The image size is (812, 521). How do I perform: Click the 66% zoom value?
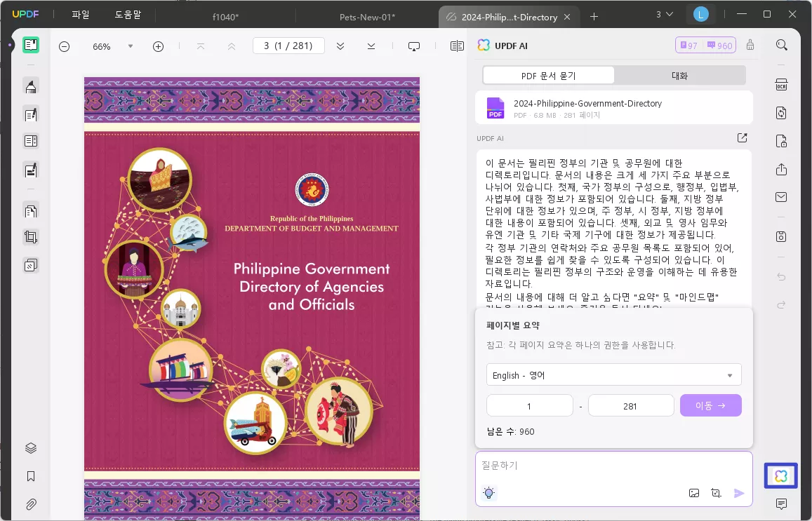tap(102, 46)
